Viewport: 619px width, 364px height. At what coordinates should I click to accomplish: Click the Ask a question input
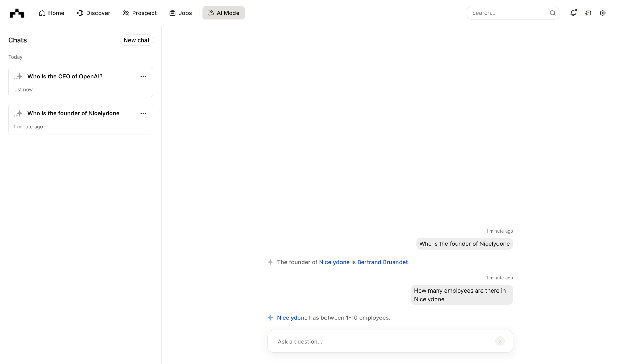(390, 341)
